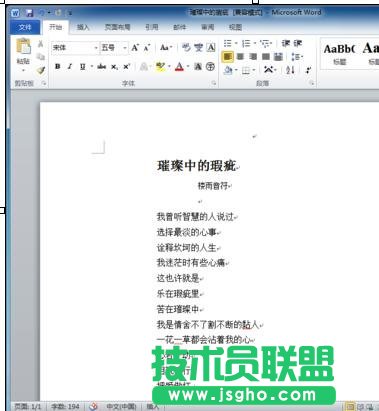
Task: Toggle underline formatting
Action: coord(82,67)
